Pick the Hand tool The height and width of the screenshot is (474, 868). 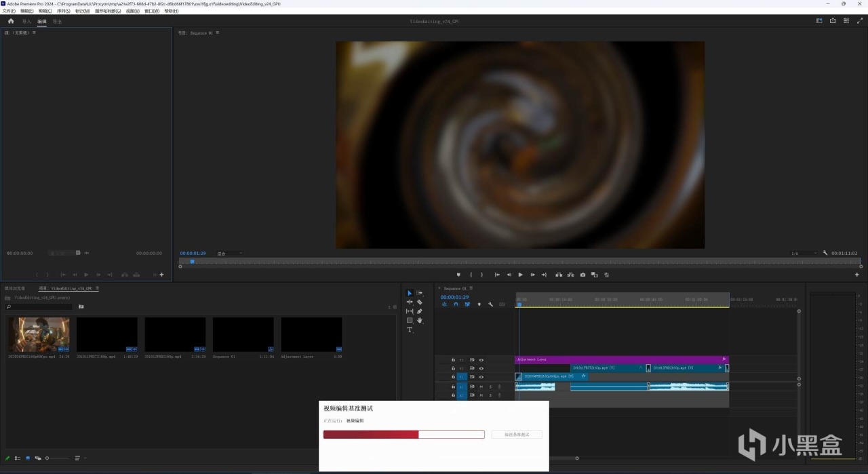click(x=420, y=320)
